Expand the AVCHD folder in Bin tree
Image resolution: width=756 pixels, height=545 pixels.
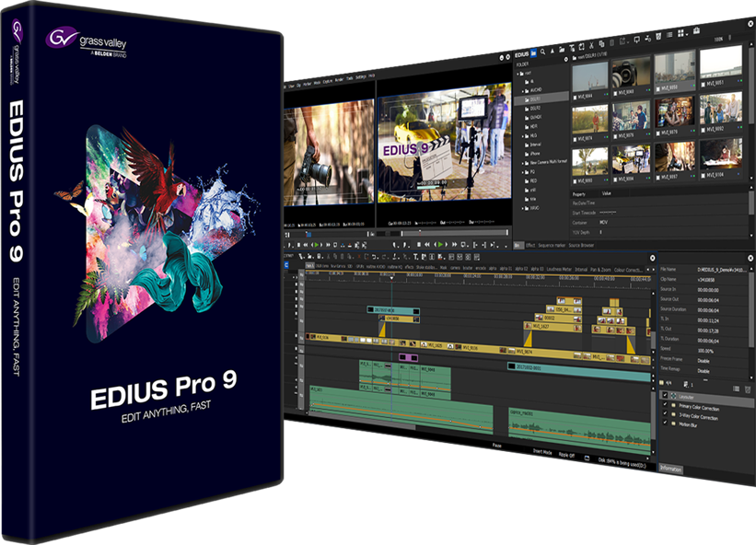[523, 90]
